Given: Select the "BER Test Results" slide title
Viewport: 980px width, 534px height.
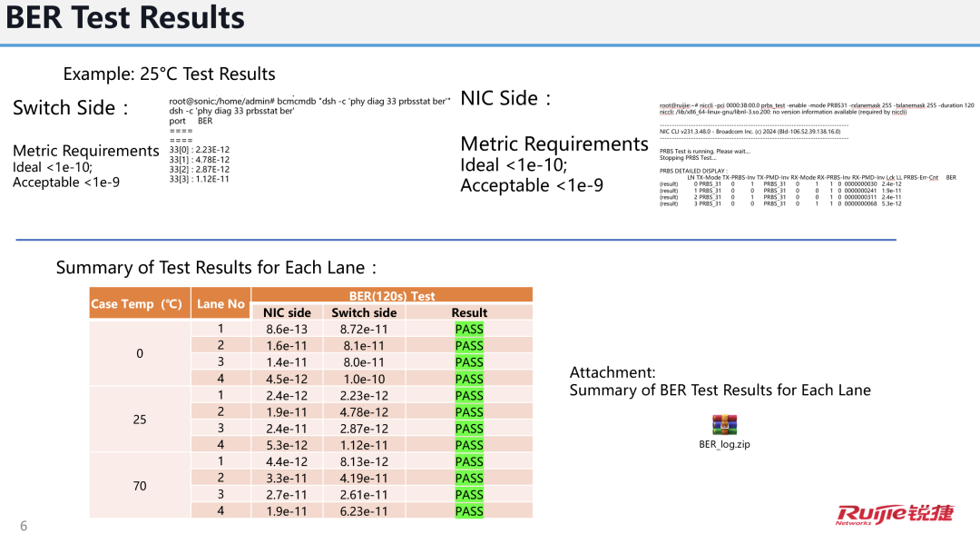Looking at the screenshot, I should pos(125,17).
